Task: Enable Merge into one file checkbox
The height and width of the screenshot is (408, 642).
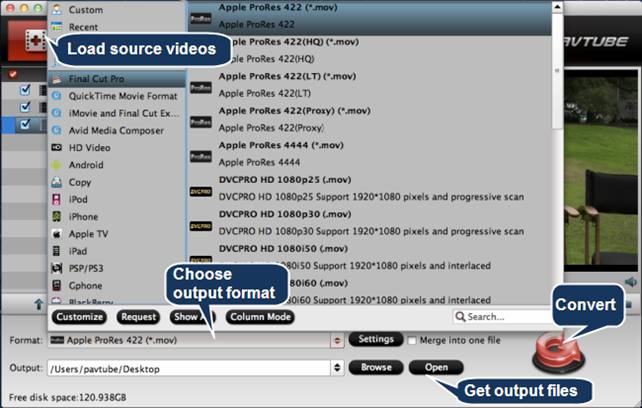Action: pos(412,340)
